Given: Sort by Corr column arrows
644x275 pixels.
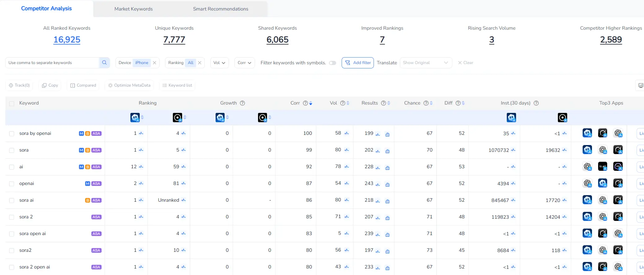Looking at the screenshot, I should (311, 103).
